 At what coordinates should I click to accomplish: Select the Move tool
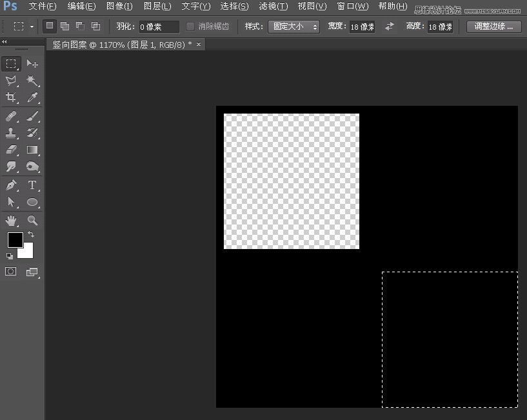pos(32,63)
